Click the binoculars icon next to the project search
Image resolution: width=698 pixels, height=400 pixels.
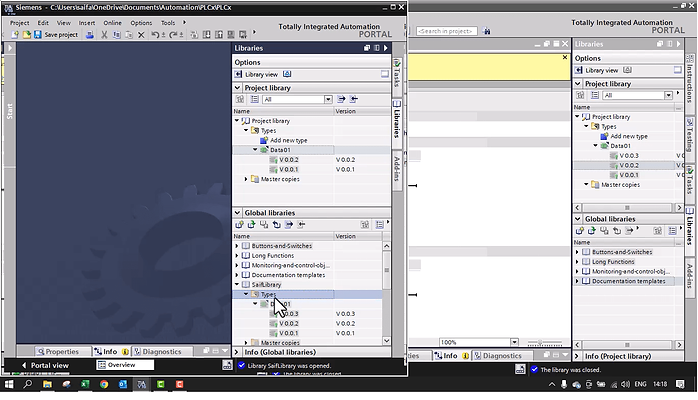click(487, 31)
